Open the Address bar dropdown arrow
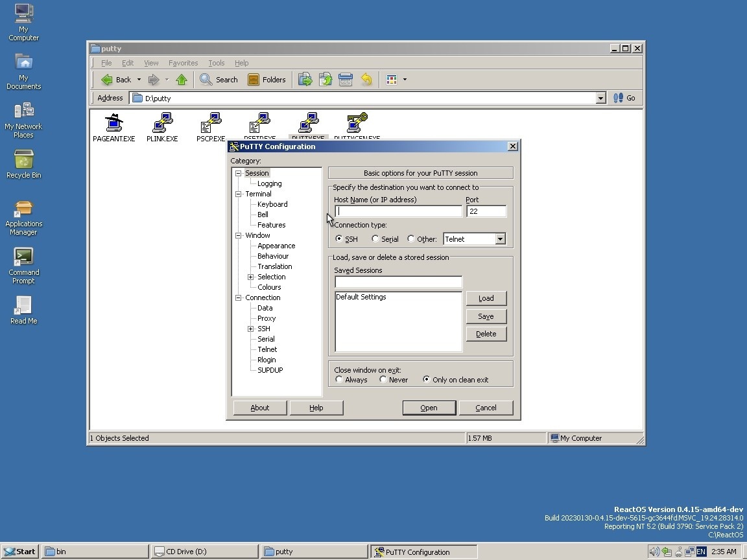 tap(600, 98)
